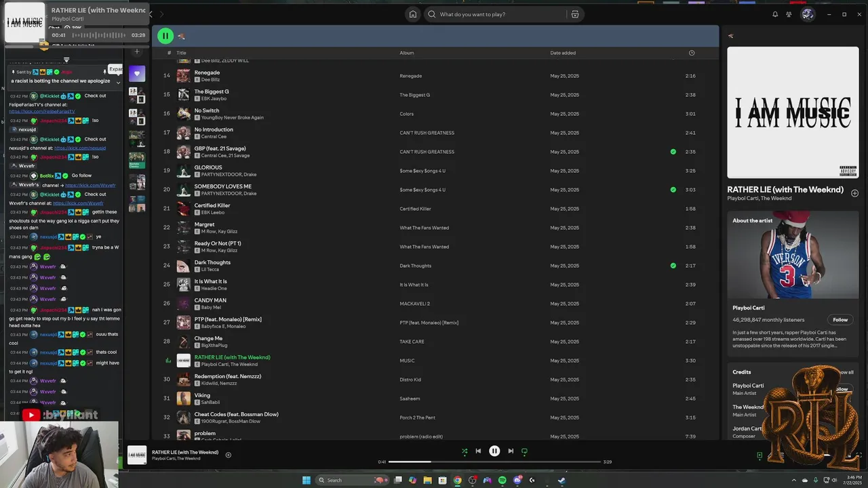868x488 pixels.
Task: Select the track Change Me
Action: coord(208,338)
